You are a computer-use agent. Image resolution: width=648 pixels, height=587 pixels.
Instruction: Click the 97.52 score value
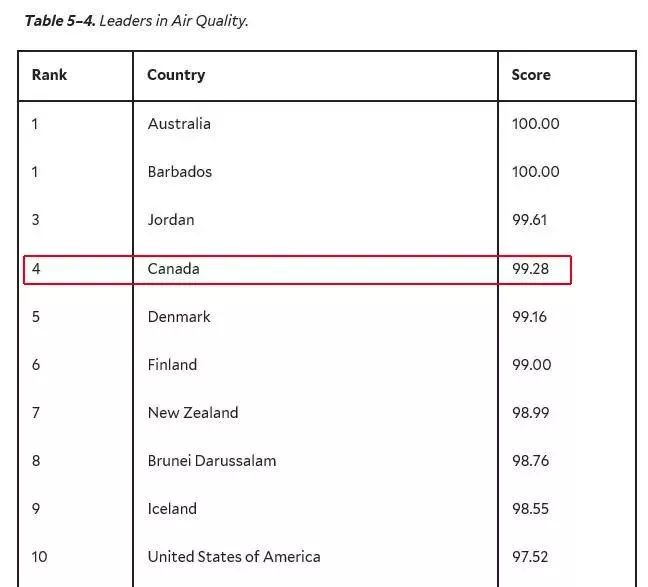click(530, 556)
